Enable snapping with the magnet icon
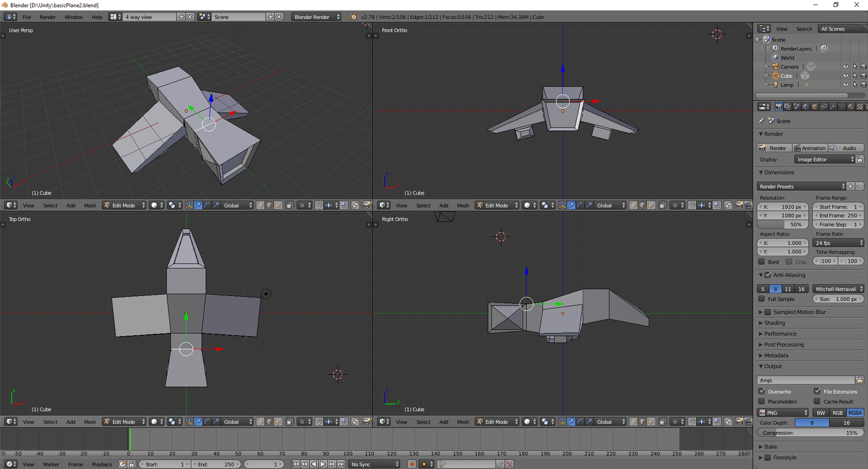 click(318, 205)
